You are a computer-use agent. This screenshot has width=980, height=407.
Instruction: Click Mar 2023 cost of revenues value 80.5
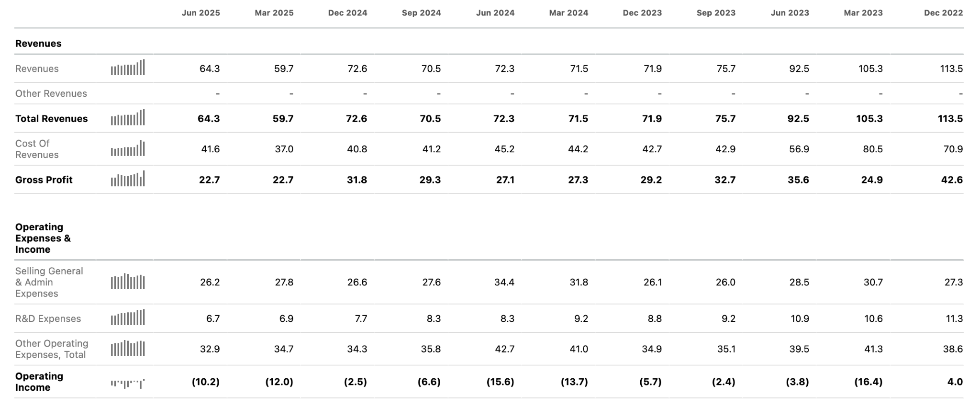[873, 149]
